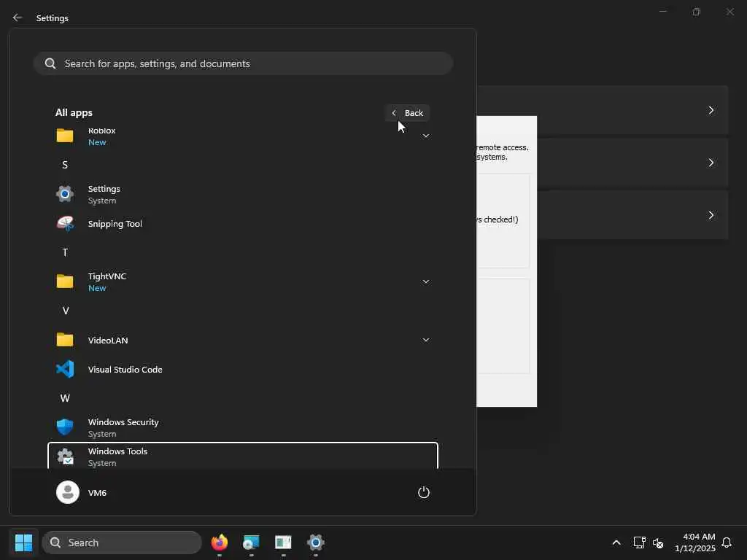The height and width of the screenshot is (560, 747).
Task: Jump to letter W index header
Action: click(x=65, y=398)
